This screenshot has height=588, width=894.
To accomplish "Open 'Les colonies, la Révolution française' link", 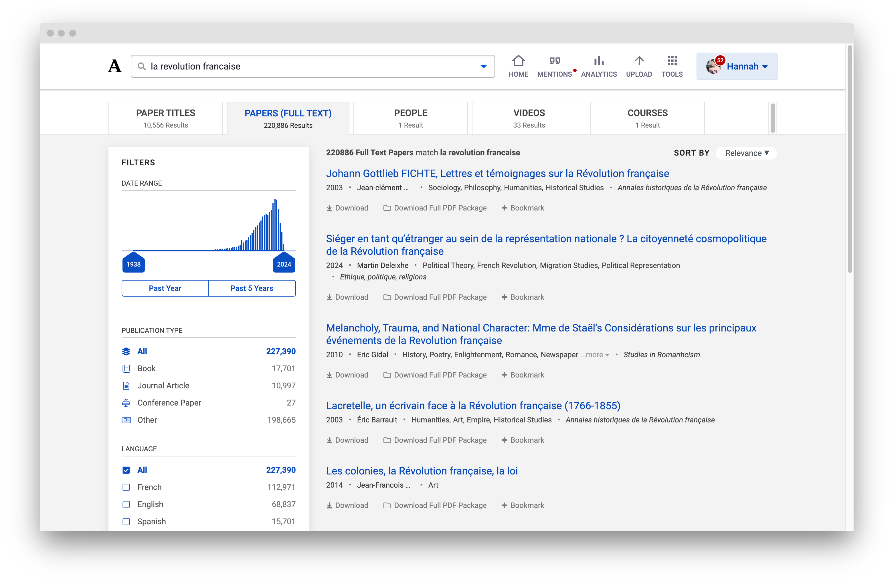I will (422, 471).
